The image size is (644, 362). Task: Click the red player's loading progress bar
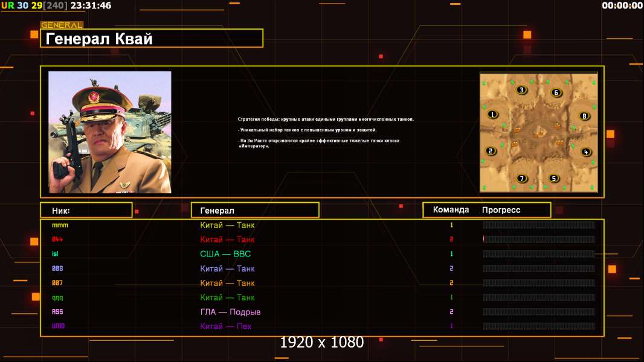click(x=539, y=239)
